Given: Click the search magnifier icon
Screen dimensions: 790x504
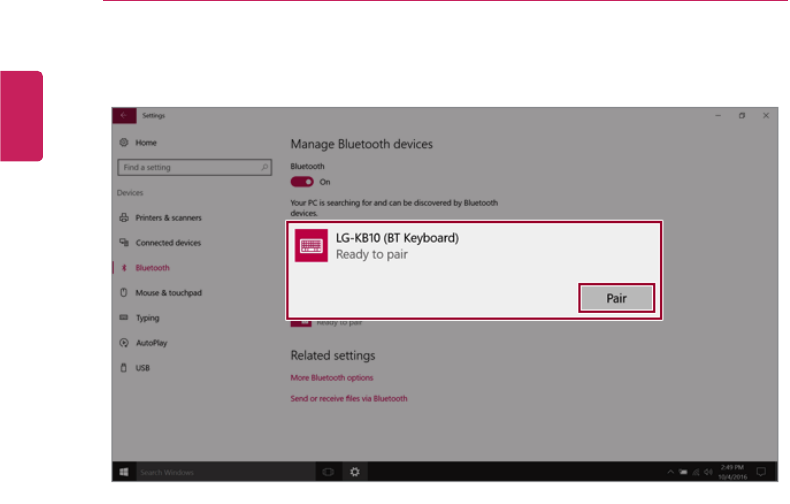Looking at the screenshot, I should pyautogui.click(x=265, y=167).
